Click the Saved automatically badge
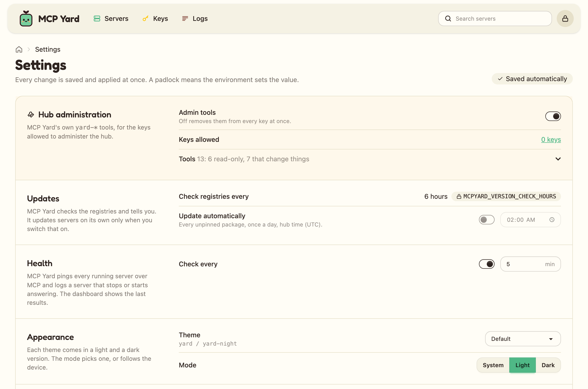This screenshot has height=389, width=588. tap(532, 79)
